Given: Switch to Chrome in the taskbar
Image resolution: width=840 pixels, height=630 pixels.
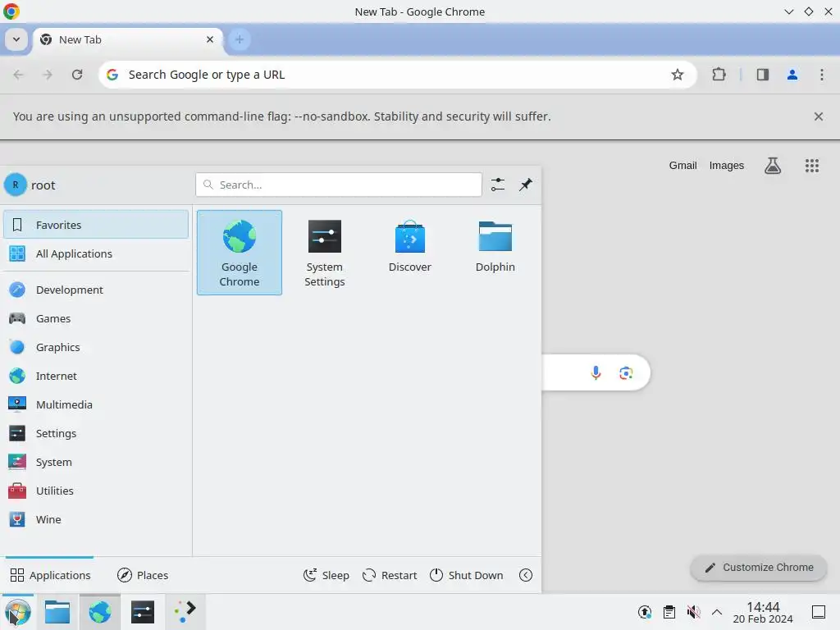Looking at the screenshot, I should 99,612.
